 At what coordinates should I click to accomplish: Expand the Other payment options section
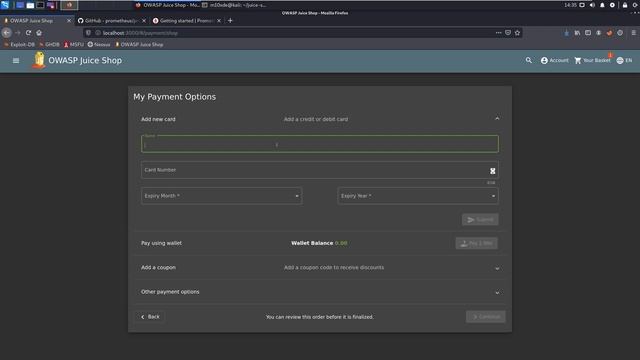click(320, 292)
